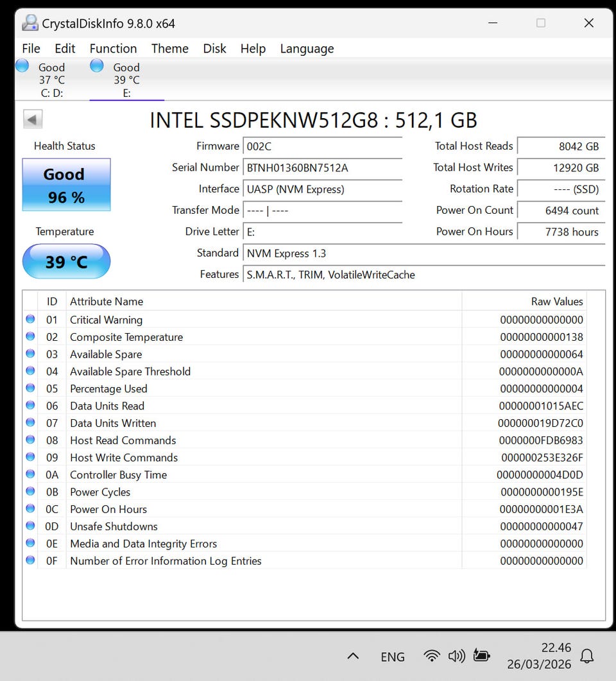Open the Wi-Fi network tray icon
The image size is (616, 681).
pyautogui.click(x=431, y=656)
